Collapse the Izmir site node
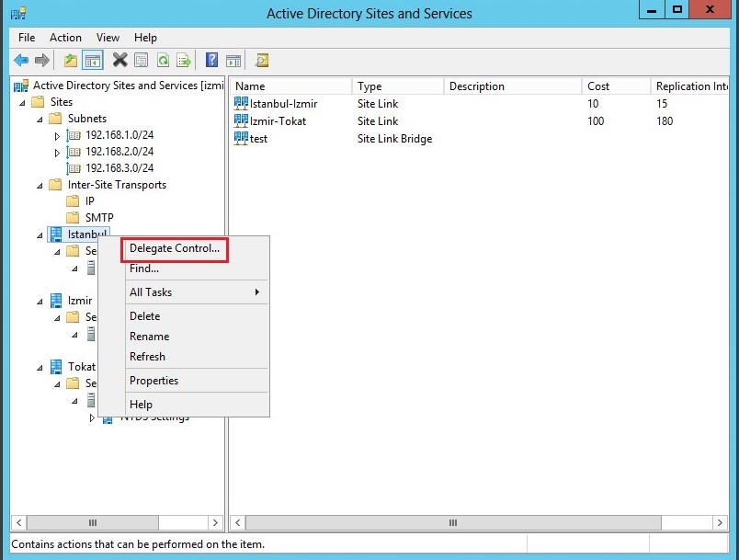Image resolution: width=739 pixels, height=560 pixels. point(40,302)
